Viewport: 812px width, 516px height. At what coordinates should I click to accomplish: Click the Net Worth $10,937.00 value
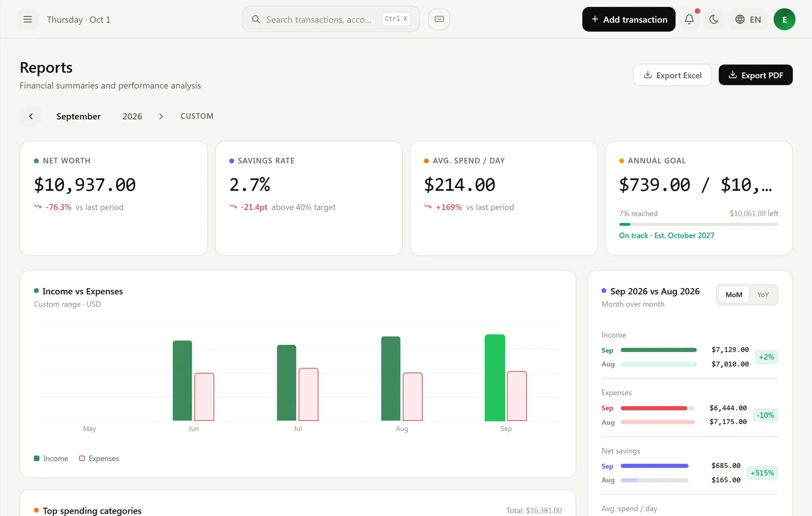(85, 185)
